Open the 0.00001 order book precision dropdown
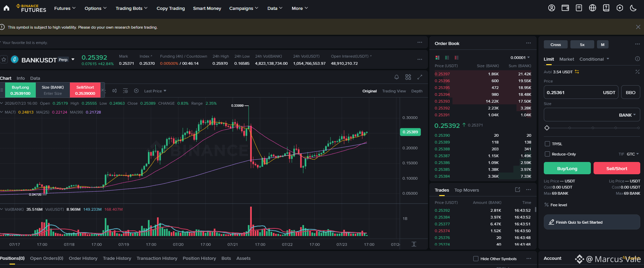Image resolution: width=644 pixels, height=268 pixels. (520, 58)
